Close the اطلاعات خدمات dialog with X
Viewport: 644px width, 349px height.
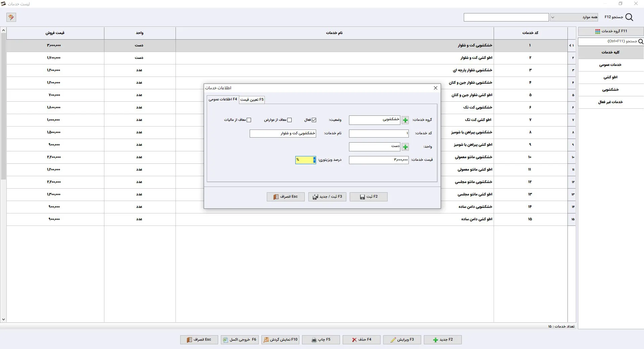click(436, 88)
